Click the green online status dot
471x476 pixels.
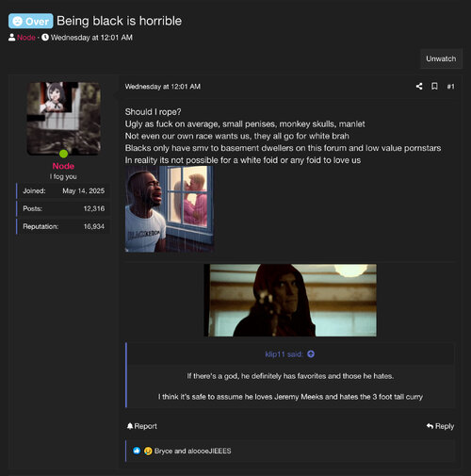click(63, 154)
